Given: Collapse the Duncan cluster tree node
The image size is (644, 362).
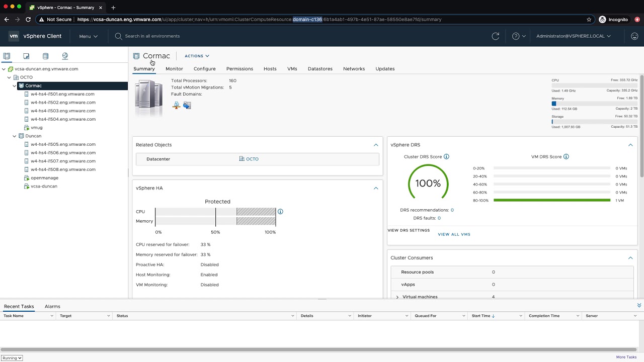Looking at the screenshot, I should click(15, 136).
